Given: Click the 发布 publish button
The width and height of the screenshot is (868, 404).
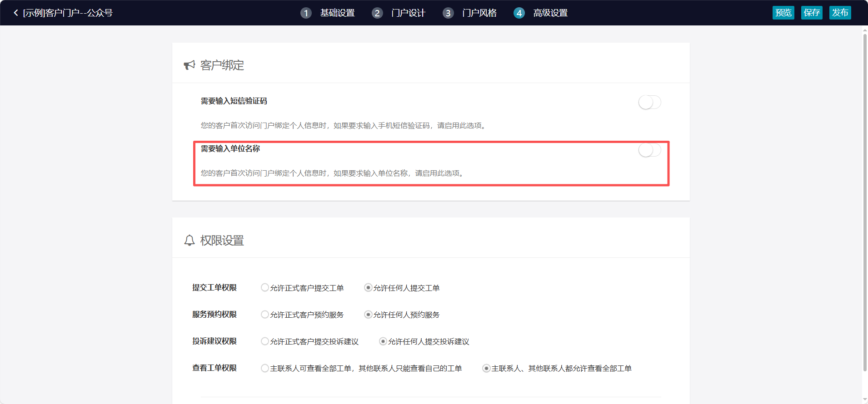Looking at the screenshot, I should 840,13.
